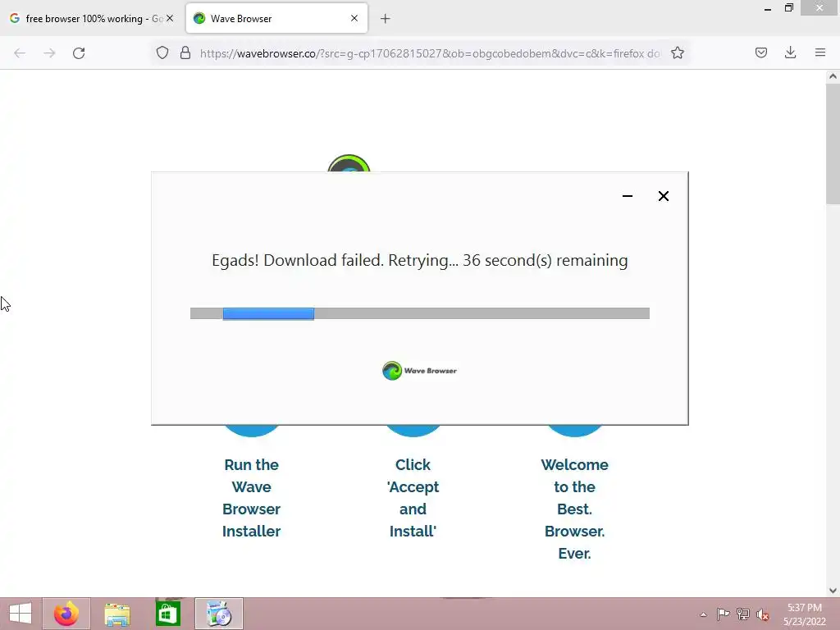Click the forward navigation arrow
This screenshot has width=840, height=630.
[x=49, y=53]
